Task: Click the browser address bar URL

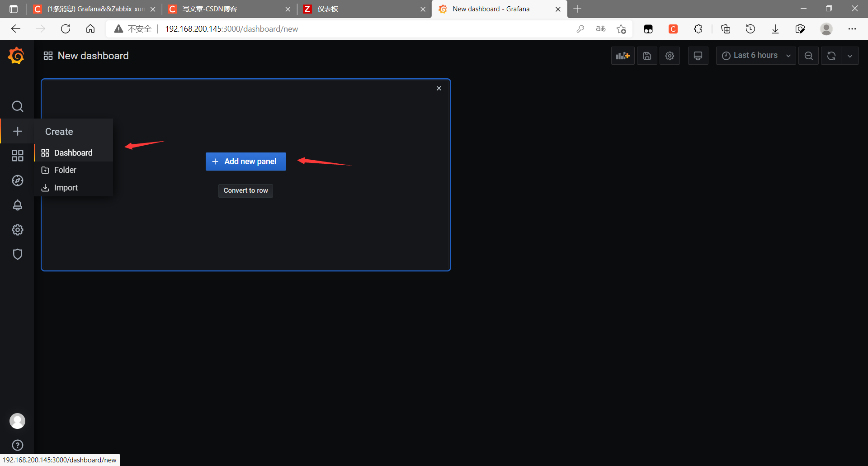Action: tap(231, 29)
